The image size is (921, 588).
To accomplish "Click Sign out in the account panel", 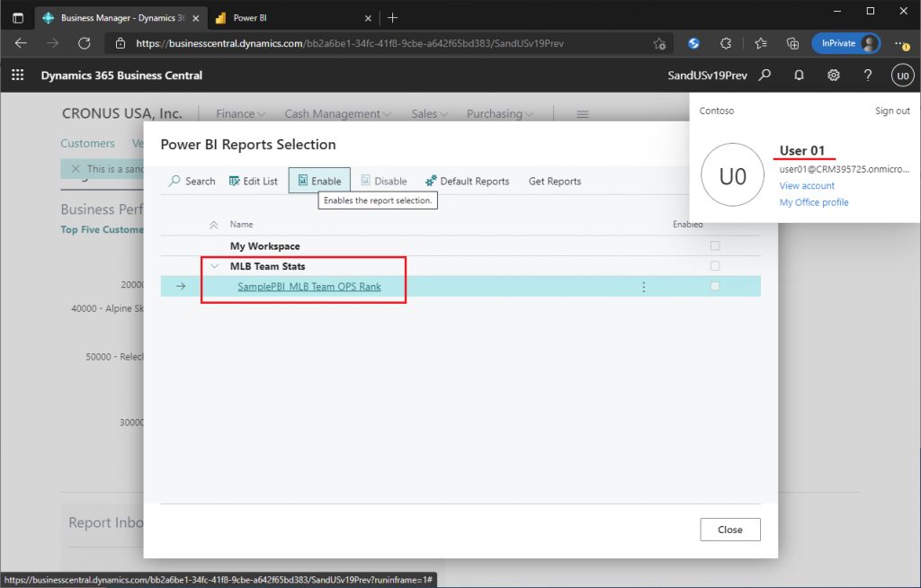I will 892,111.
